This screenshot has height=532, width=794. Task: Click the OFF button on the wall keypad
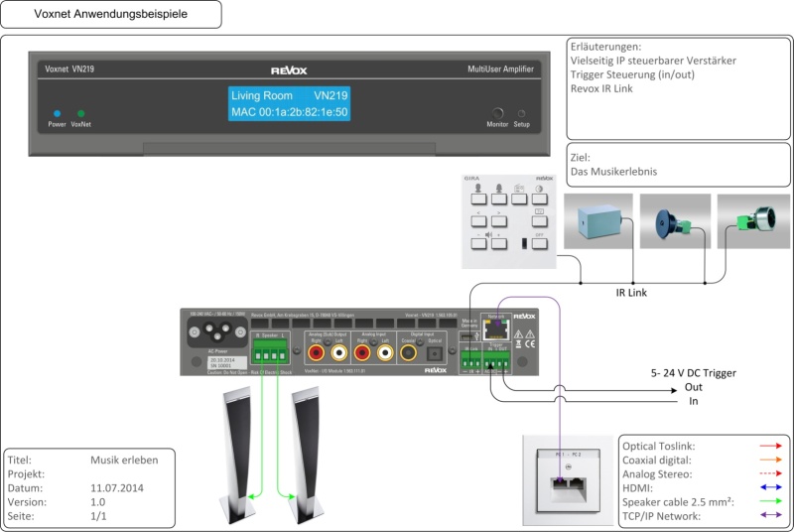(x=539, y=243)
